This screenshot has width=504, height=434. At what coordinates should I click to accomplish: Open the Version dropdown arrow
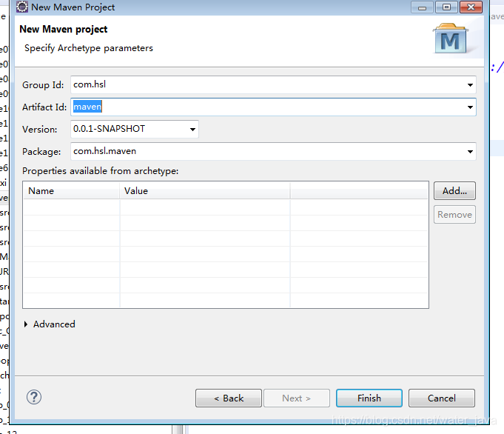[192, 130]
